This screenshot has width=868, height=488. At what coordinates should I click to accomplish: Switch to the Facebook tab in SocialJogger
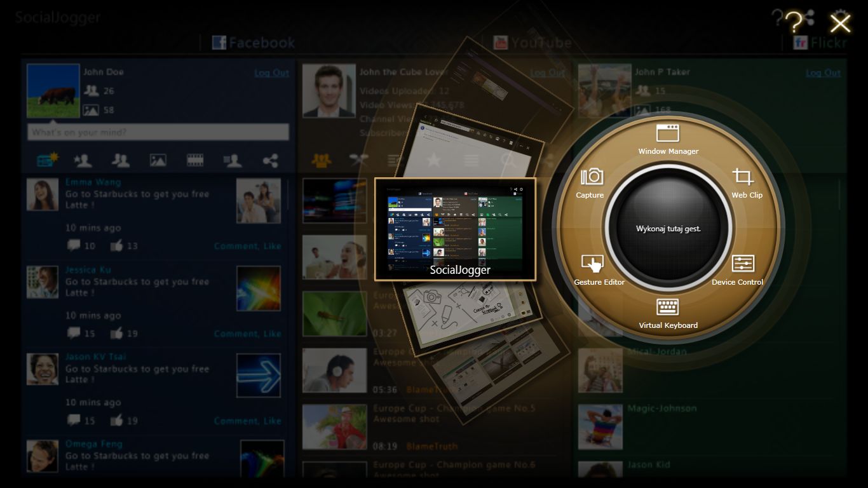coord(254,43)
